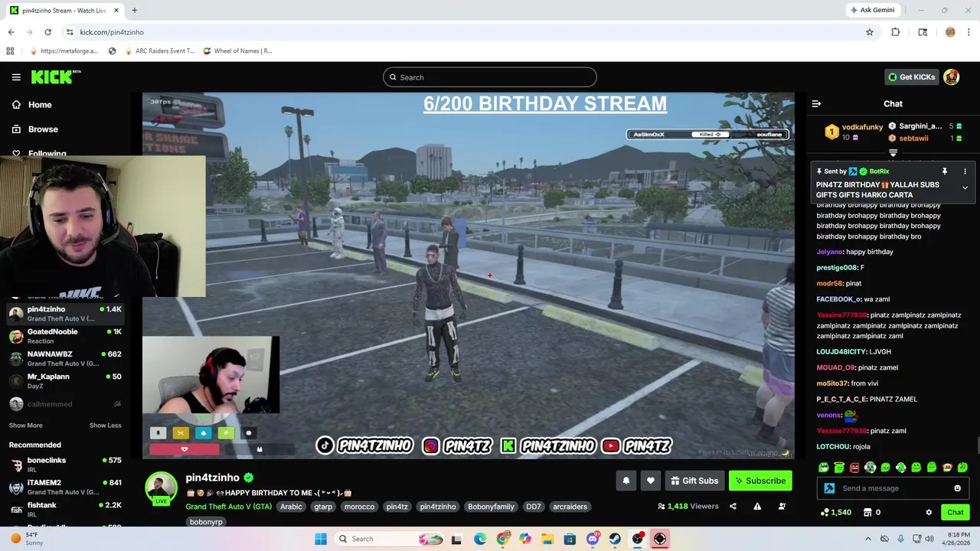Viewport: 980px width, 551px height.
Task: Click the pin icon on pinned message
Action: (945, 171)
